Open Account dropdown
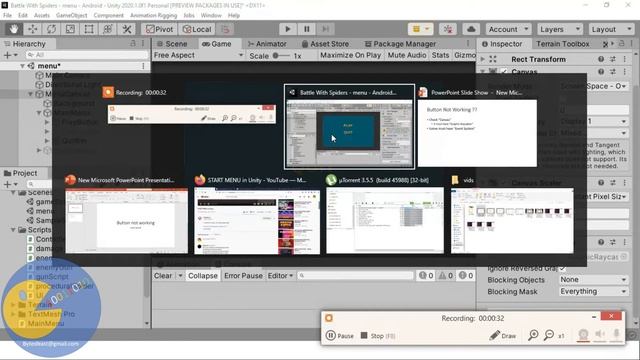Image resolution: width=640 pixels, height=360 pixels. coord(508,29)
